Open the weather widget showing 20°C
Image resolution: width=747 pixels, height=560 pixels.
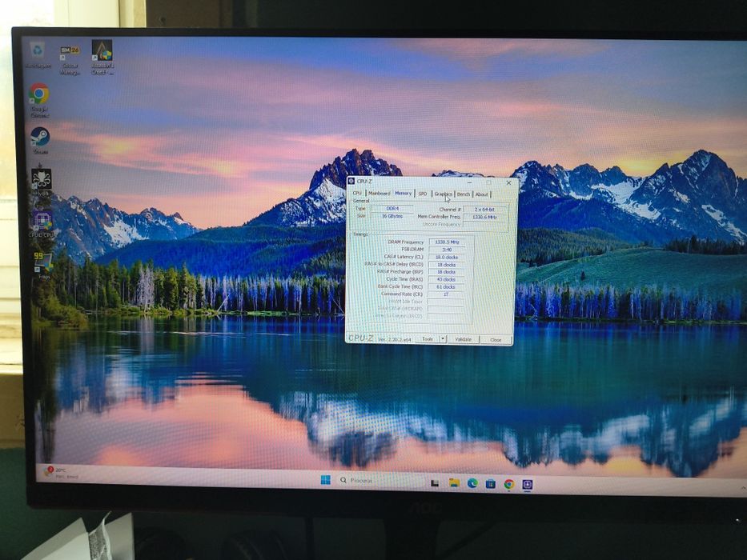(x=61, y=472)
